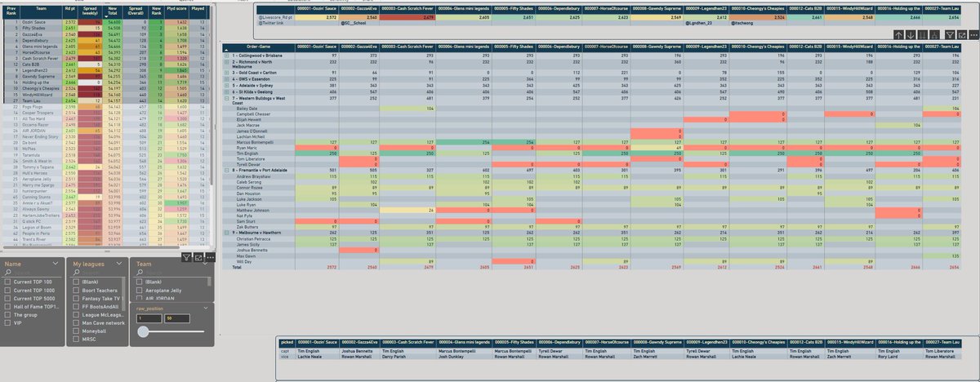Turn on drill down arrow icon

point(911,35)
